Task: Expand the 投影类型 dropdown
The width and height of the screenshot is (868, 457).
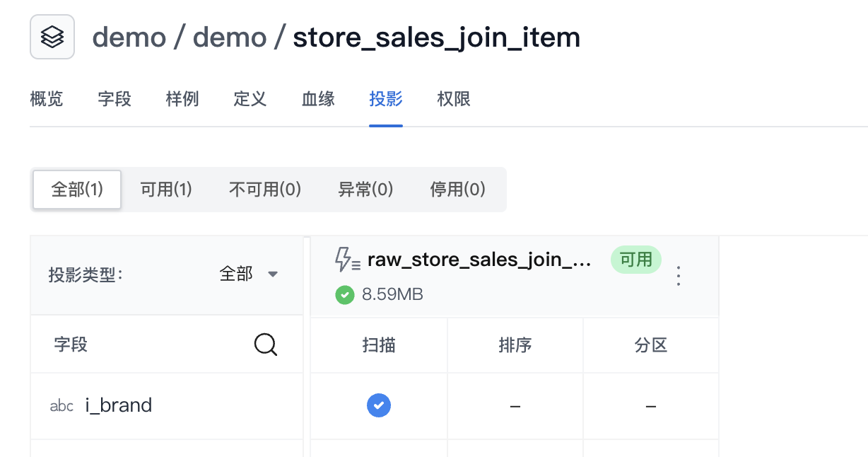Action: click(x=249, y=274)
